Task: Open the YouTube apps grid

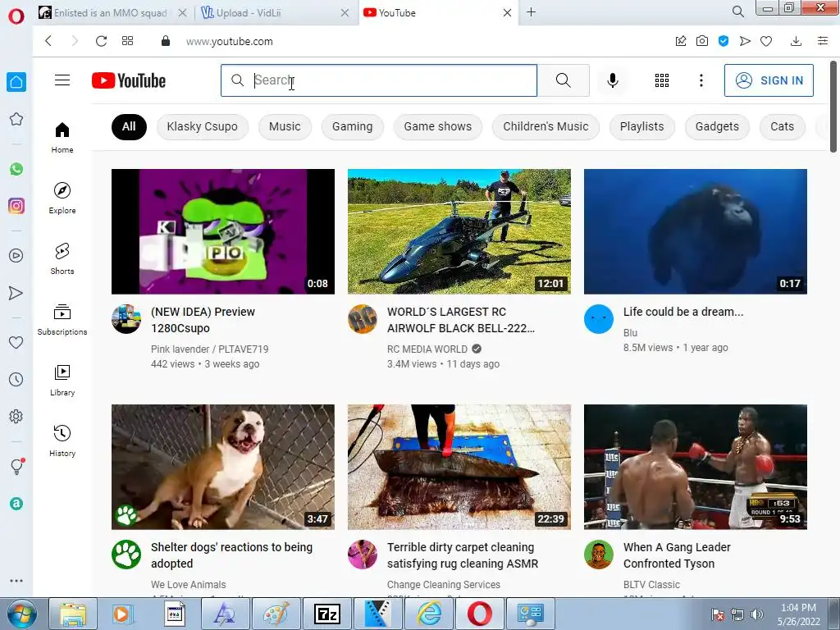Action: coord(662,80)
